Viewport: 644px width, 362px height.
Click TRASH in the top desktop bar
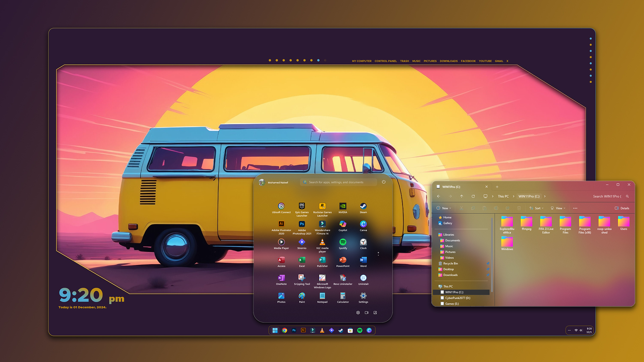coord(405,61)
